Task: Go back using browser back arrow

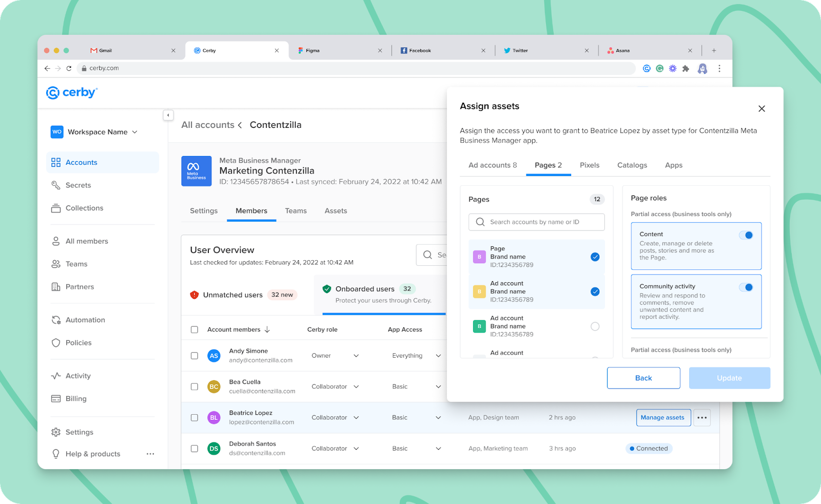Action: (x=47, y=68)
